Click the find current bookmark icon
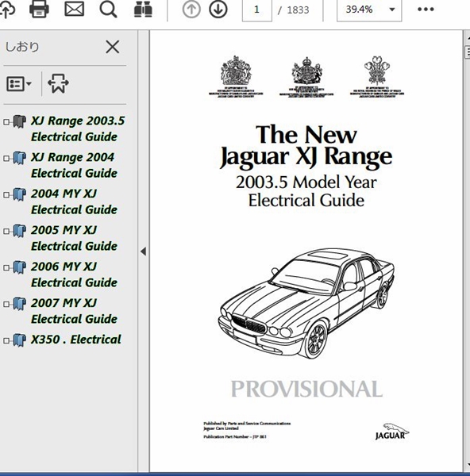The width and height of the screenshot is (470, 476). 58,83
